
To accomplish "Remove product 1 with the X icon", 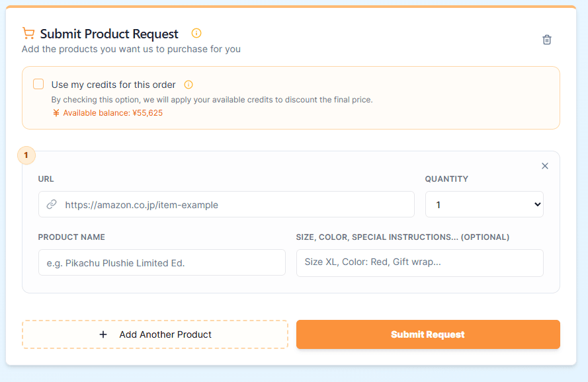I will (544, 166).
